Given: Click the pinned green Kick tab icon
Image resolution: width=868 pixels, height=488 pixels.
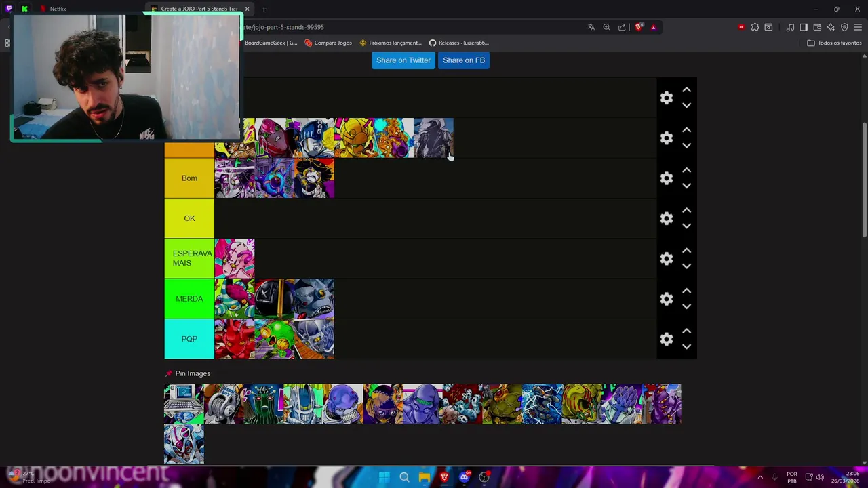Looking at the screenshot, I should pyautogui.click(x=24, y=9).
